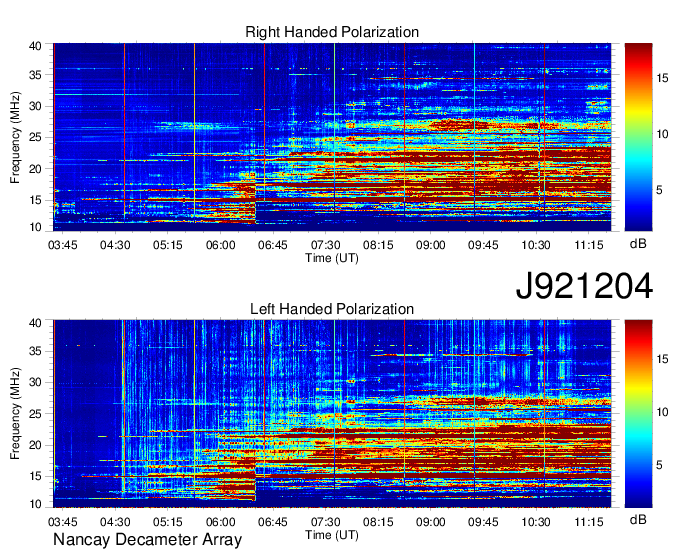Click 04:30 time tick in Right Handed panel
This screenshot has width=680, height=552.
tap(115, 245)
